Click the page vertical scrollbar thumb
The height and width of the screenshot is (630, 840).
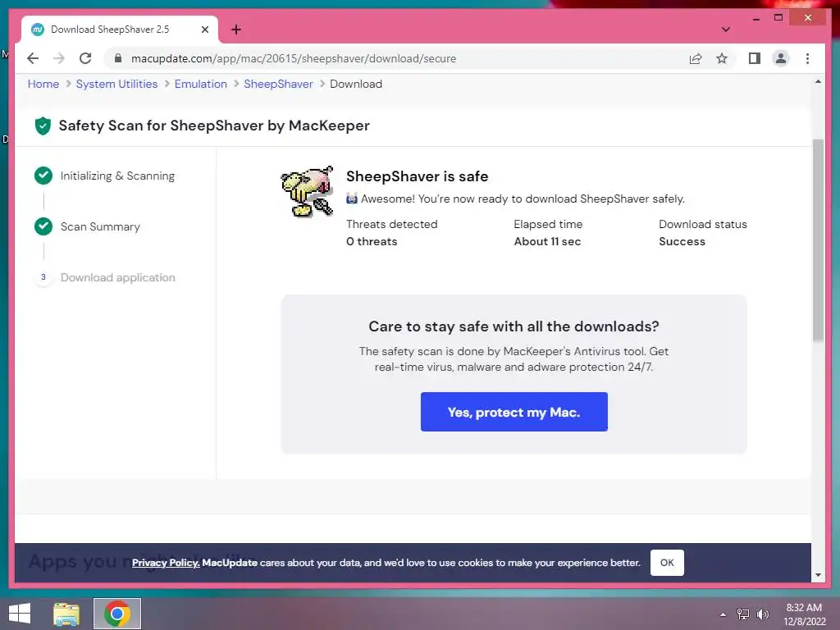pyautogui.click(x=818, y=240)
